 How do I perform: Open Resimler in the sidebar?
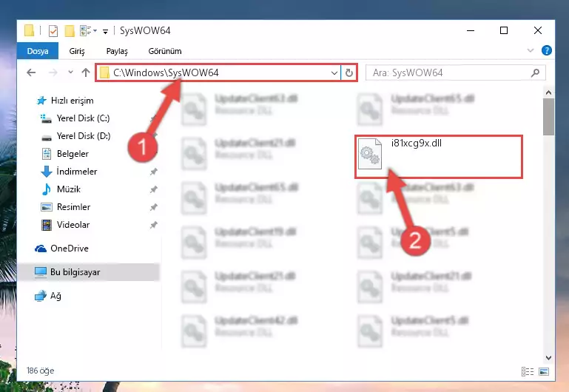[73, 207]
